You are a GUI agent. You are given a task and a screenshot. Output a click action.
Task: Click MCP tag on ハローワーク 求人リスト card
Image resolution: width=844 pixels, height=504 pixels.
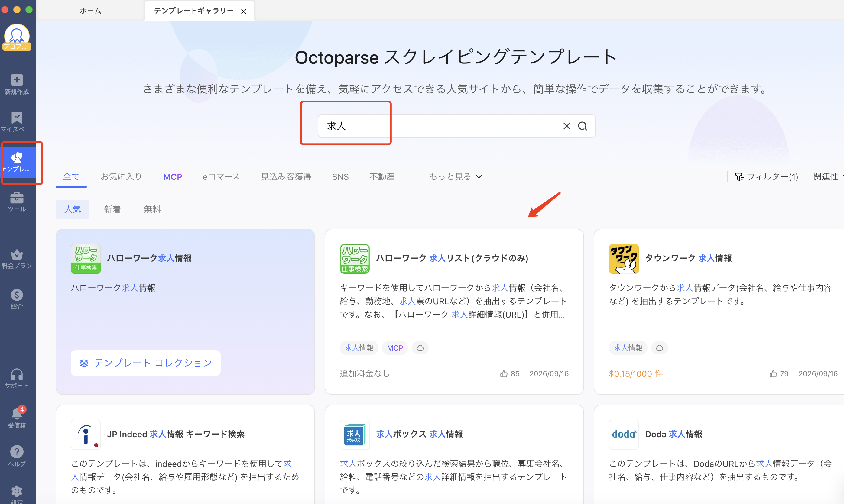[395, 348]
